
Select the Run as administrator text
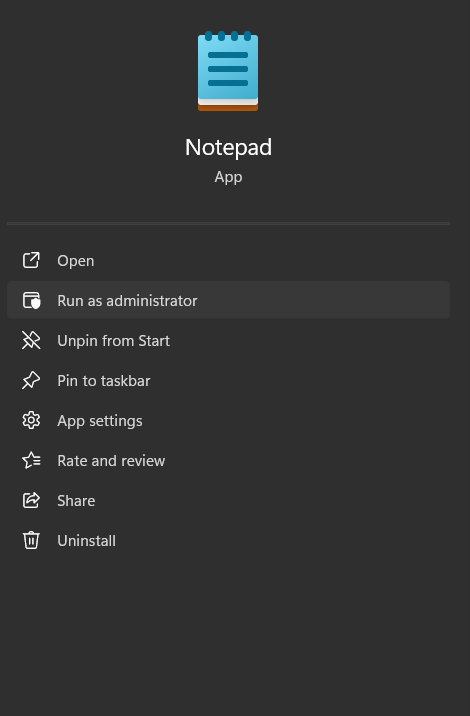tap(127, 301)
